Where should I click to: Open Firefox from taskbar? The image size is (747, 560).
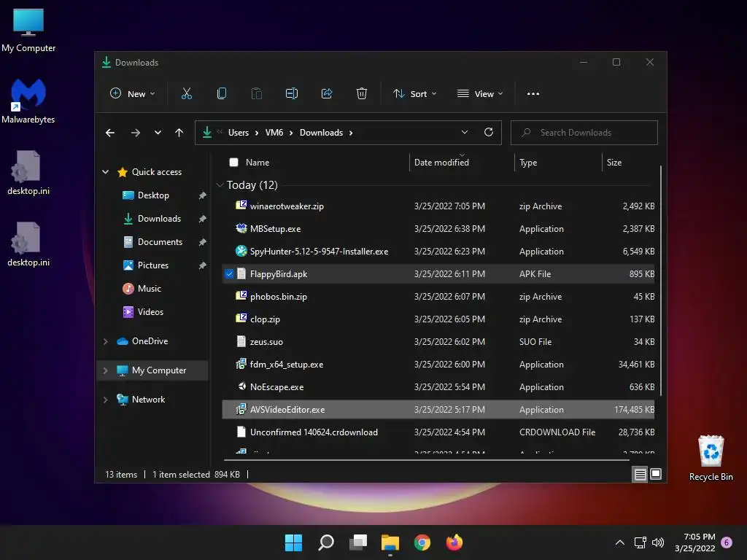(454, 542)
